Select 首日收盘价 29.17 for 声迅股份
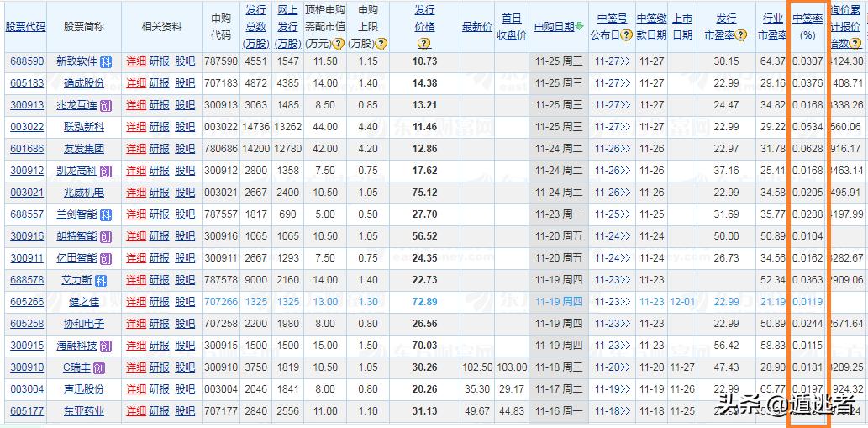868x428 pixels. point(512,390)
